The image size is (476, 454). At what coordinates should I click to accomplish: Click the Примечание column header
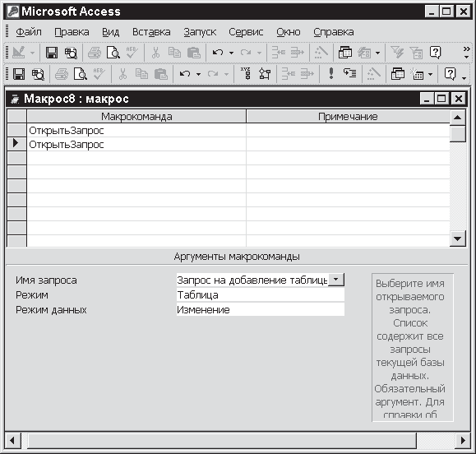[x=348, y=116]
